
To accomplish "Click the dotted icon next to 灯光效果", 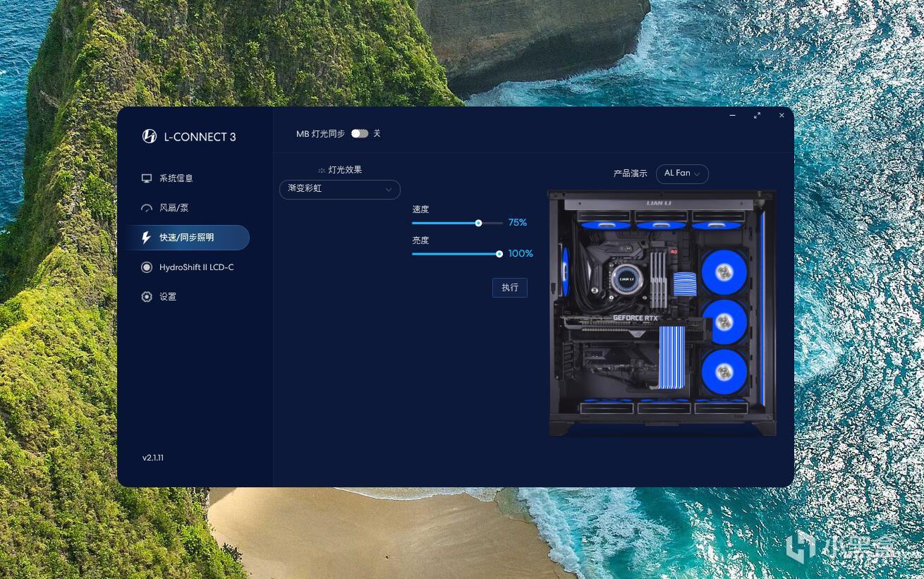I will (x=322, y=170).
